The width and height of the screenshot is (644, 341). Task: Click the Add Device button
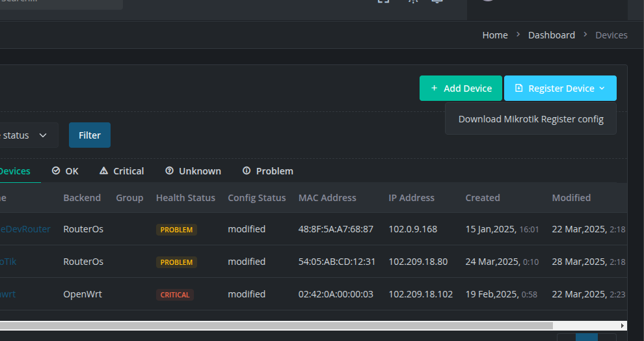(461, 89)
